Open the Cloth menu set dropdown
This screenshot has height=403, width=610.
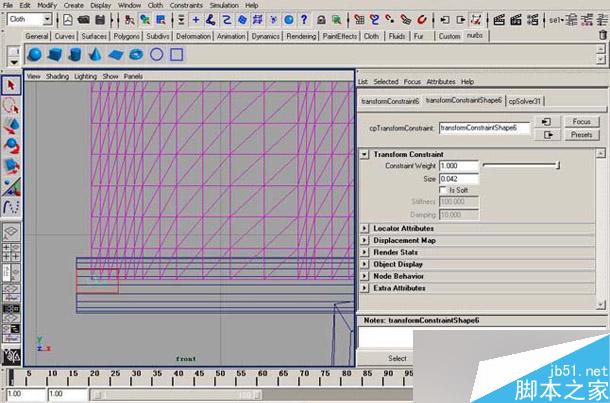(47, 19)
